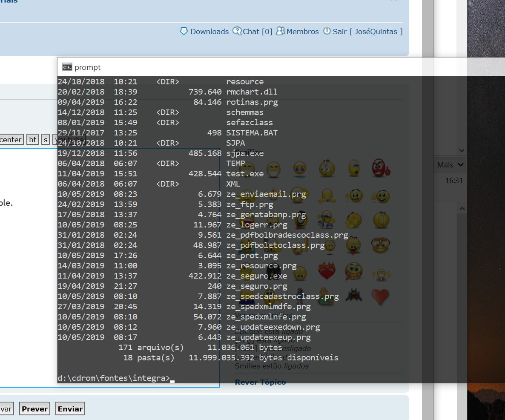The height and width of the screenshot is (420, 505).
Task: Open the Mais dropdown
Action: (x=450, y=165)
